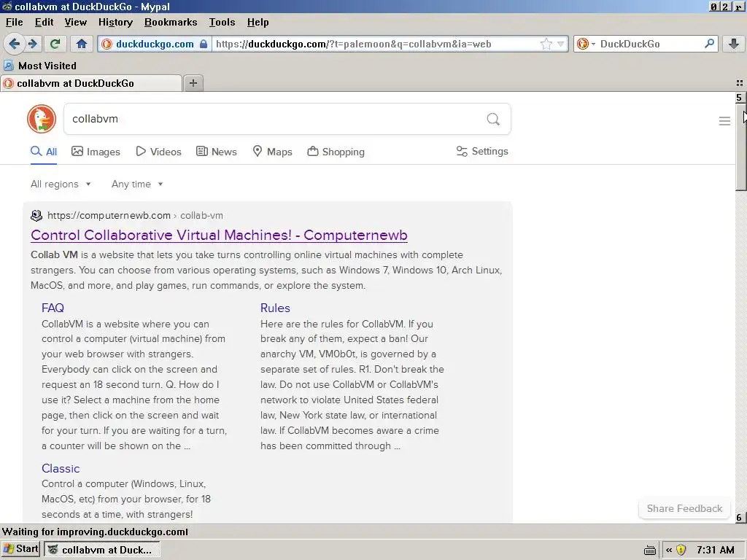Open the Downloads arrow button
The width and height of the screenshot is (747, 560).
point(734,44)
